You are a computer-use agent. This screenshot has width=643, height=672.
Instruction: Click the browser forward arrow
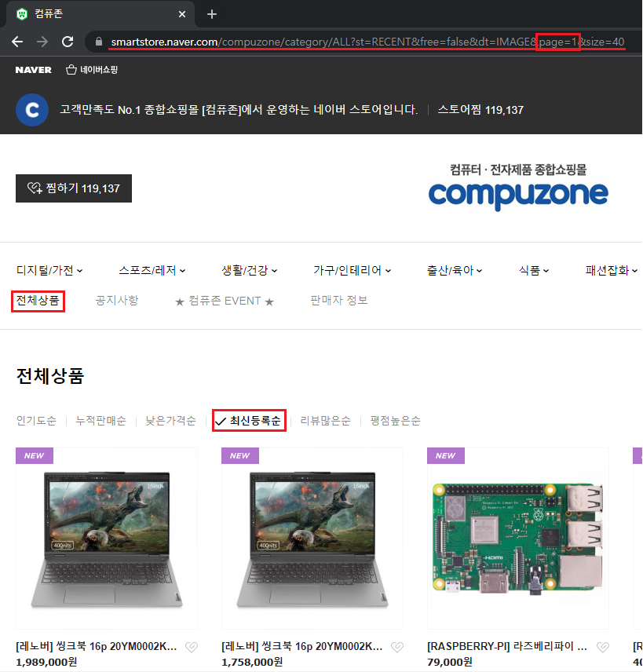coord(42,42)
